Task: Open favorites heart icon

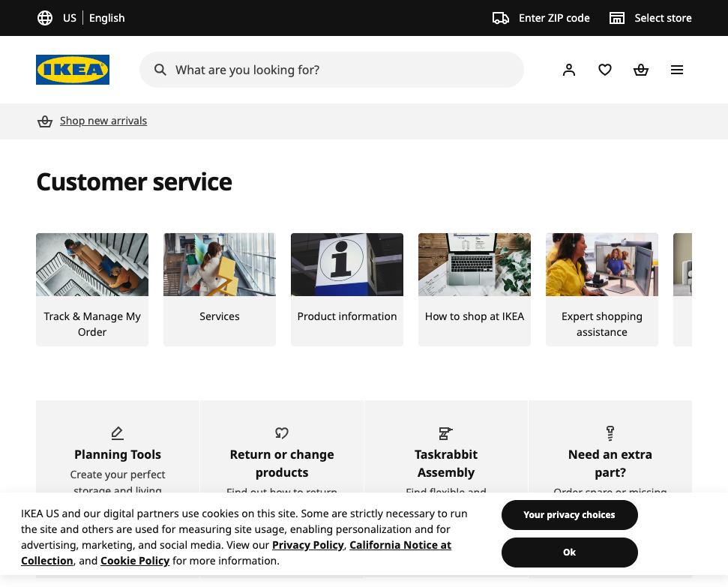Action: (604, 70)
